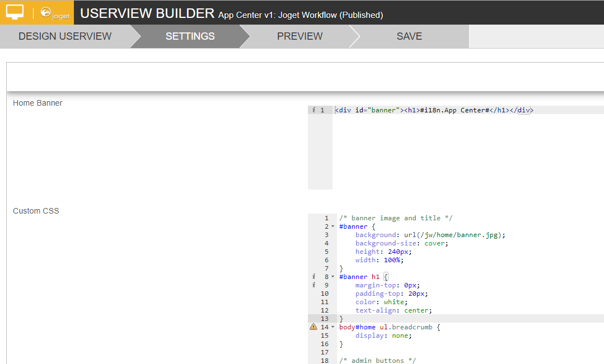The image size is (604, 364).
Task: Click line number 13 in CSS gutter
Action: (325, 319)
